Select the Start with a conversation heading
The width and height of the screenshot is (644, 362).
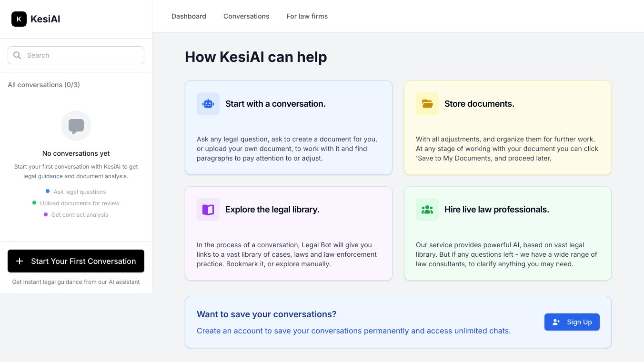coord(275,104)
